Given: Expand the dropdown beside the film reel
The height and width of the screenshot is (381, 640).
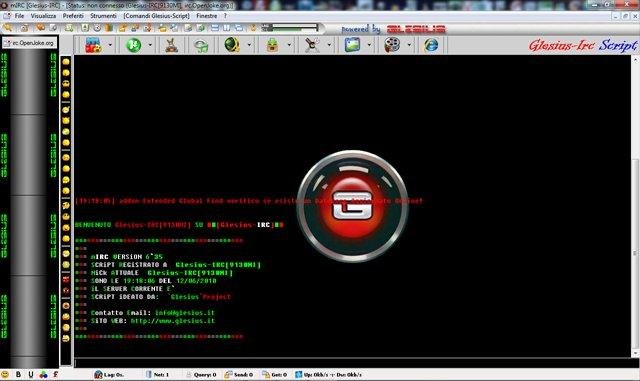Looking at the screenshot, I should click(x=408, y=45).
